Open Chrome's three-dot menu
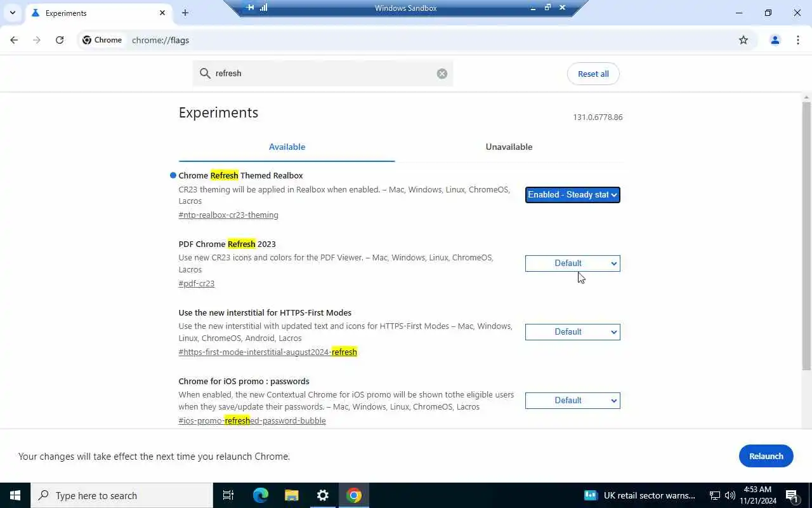Image resolution: width=812 pixels, height=508 pixels. 798,40
